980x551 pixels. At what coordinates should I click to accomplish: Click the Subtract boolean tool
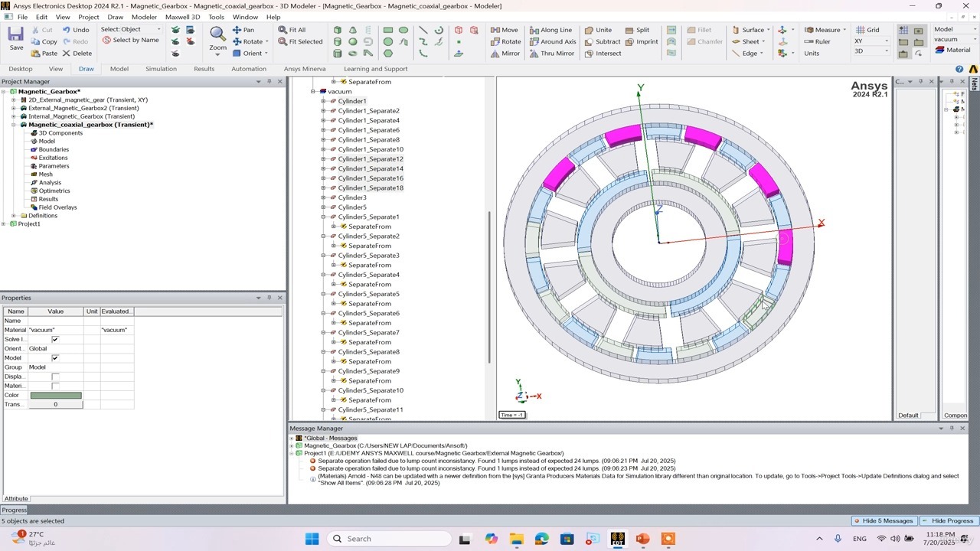pyautogui.click(x=603, y=41)
